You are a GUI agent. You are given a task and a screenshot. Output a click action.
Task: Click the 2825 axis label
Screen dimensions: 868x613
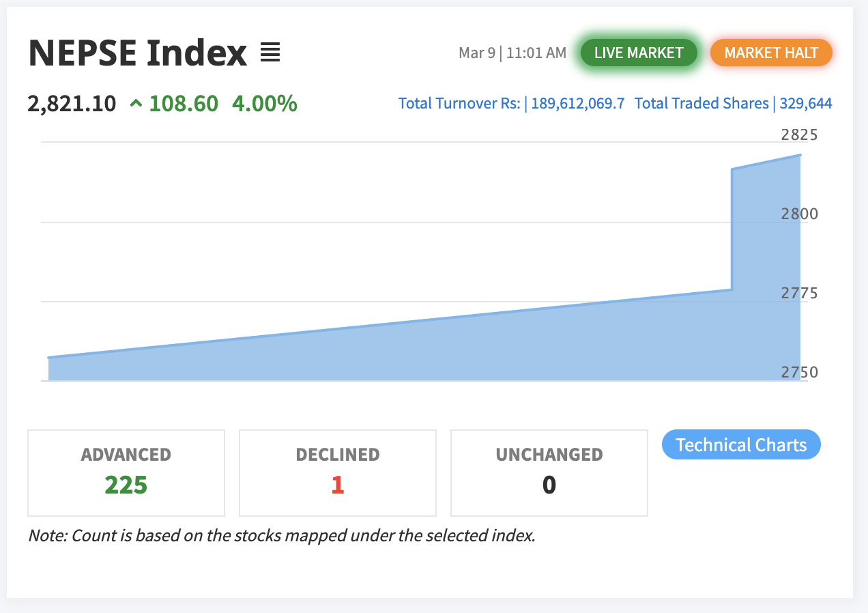(x=799, y=134)
